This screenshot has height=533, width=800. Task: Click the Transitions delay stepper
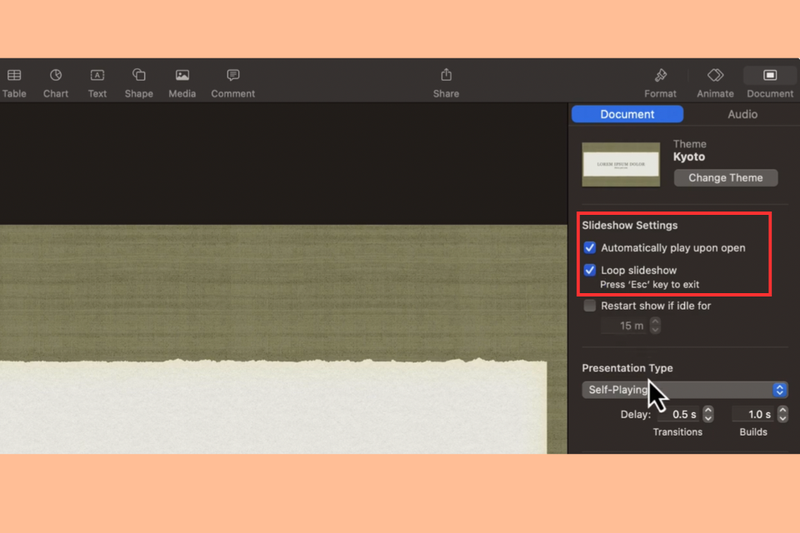click(x=708, y=414)
